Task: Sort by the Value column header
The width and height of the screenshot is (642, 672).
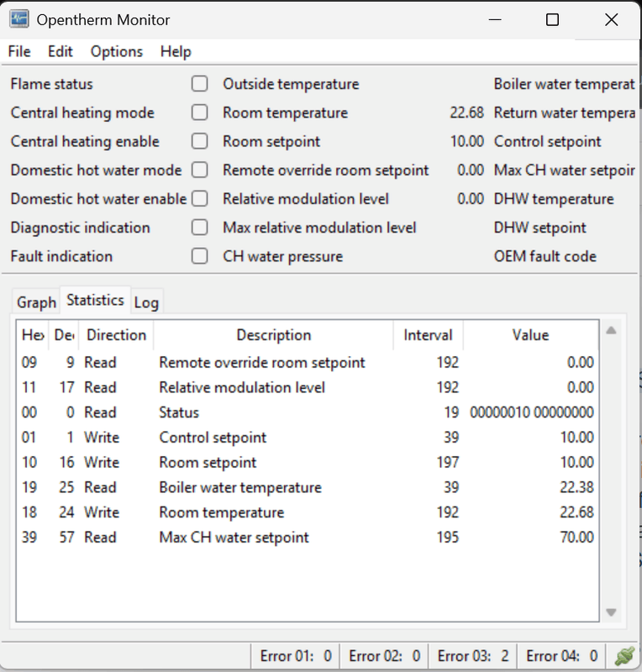Action: click(x=530, y=334)
